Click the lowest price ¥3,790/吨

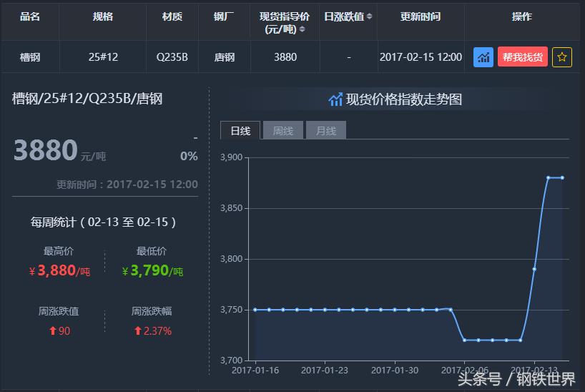pos(152,270)
